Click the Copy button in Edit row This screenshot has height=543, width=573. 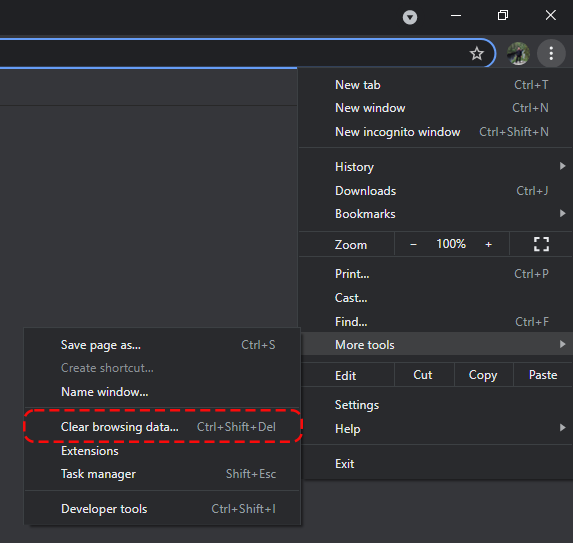click(483, 375)
